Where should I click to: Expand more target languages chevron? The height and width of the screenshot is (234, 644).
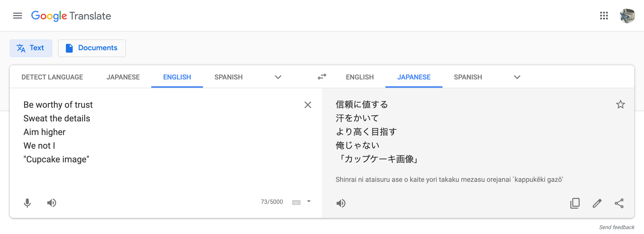click(x=517, y=77)
